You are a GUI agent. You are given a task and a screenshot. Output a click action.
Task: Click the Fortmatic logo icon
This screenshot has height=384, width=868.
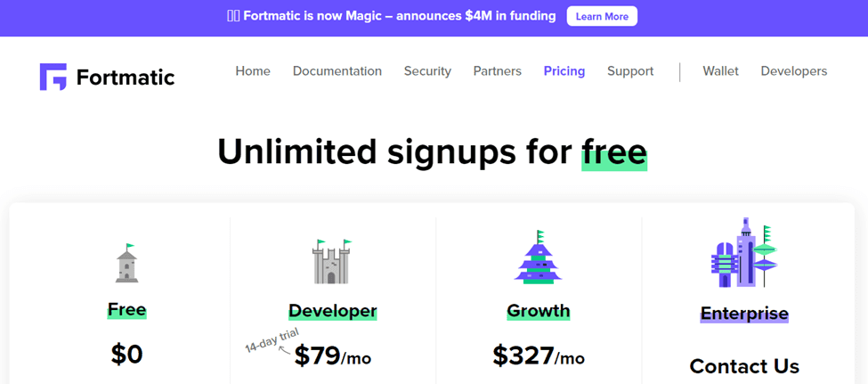tap(53, 77)
